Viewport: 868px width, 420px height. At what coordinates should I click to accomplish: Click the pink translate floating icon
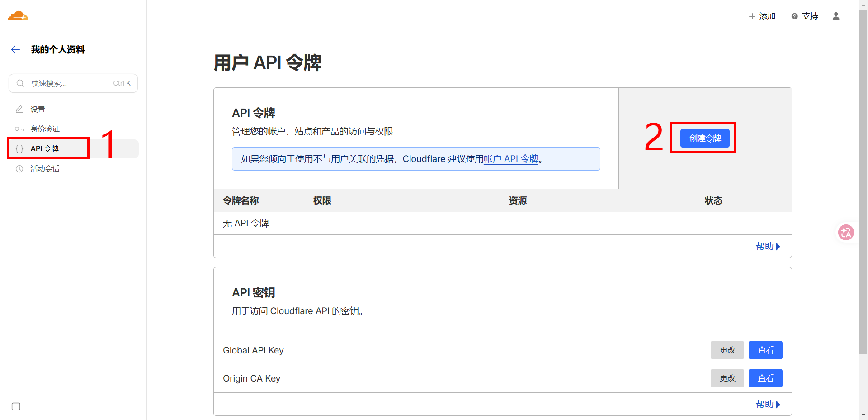[846, 233]
